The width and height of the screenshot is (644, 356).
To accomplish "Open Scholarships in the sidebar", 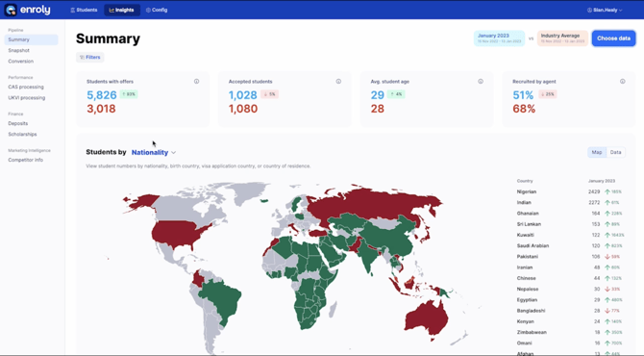I will (23, 135).
